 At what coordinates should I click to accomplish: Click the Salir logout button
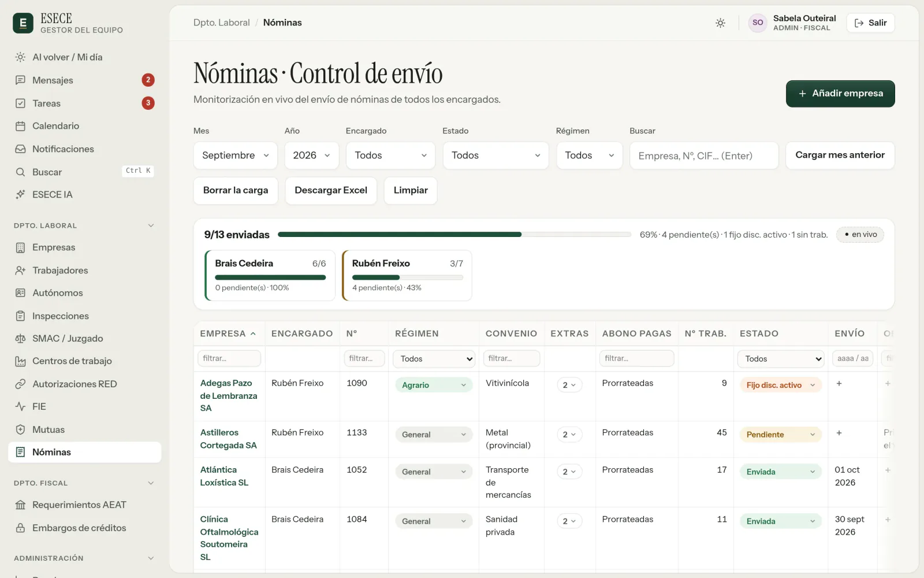point(870,23)
